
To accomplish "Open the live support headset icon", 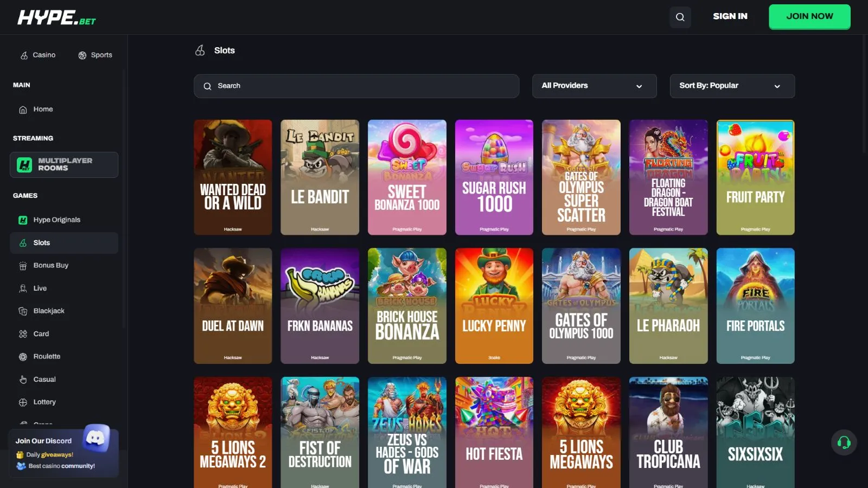I will point(844,442).
